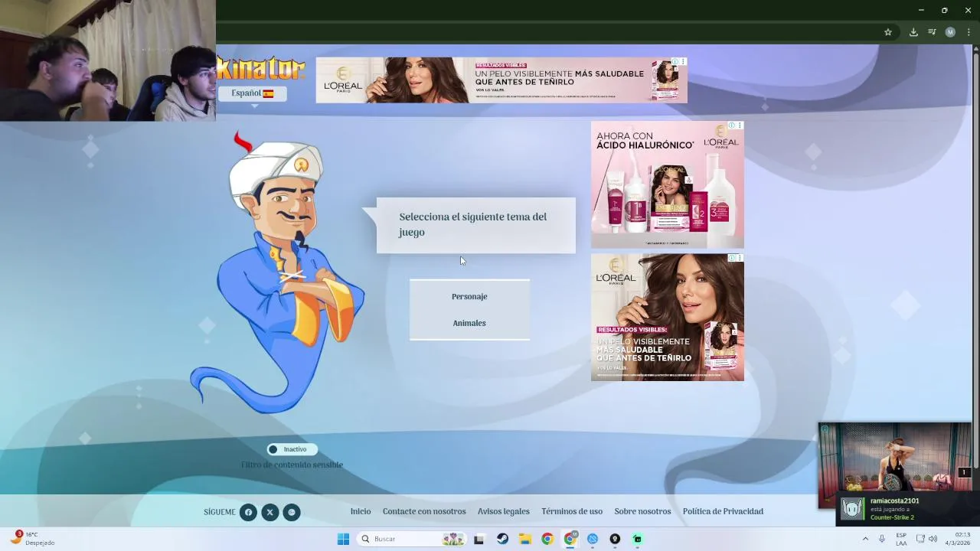Open the network icon in the system tray
Screen dimensions: 980x551
(x=920, y=539)
